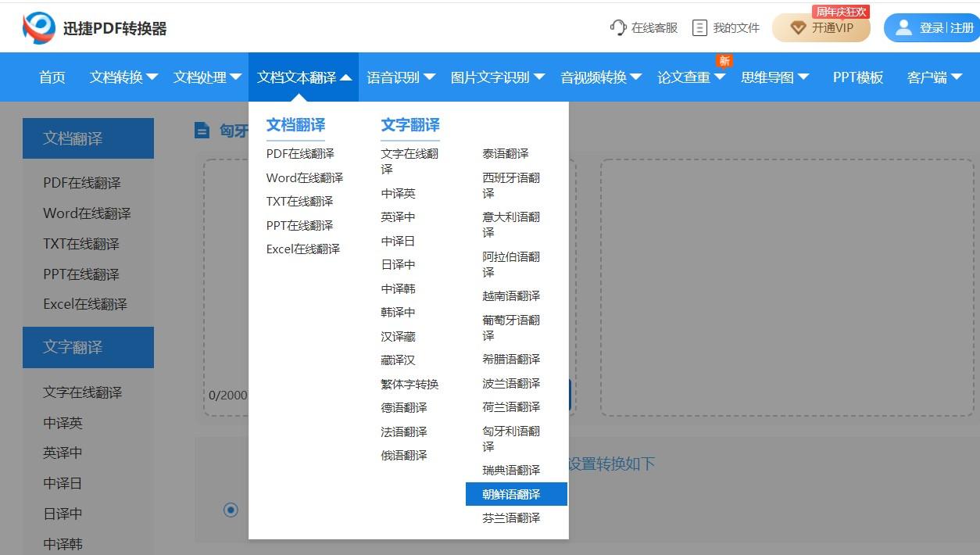Open 文字在线翻译 in left sidebar
This screenshot has height=555, width=980.
click(83, 392)
